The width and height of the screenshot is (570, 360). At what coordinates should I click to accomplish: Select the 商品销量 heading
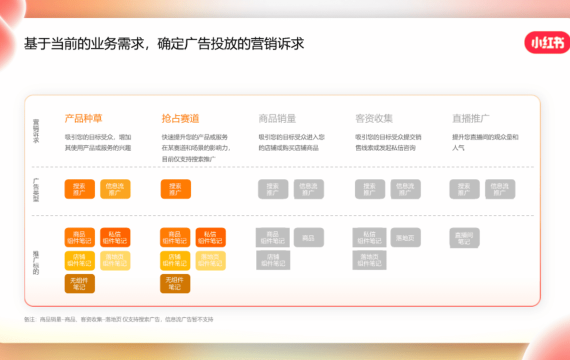[277, 119]
